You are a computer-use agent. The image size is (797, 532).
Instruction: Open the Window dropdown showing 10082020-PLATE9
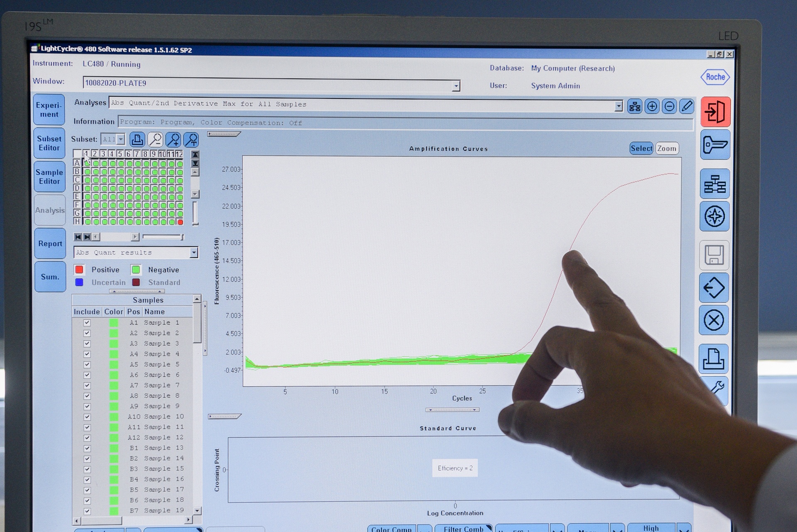pos(456,86)
